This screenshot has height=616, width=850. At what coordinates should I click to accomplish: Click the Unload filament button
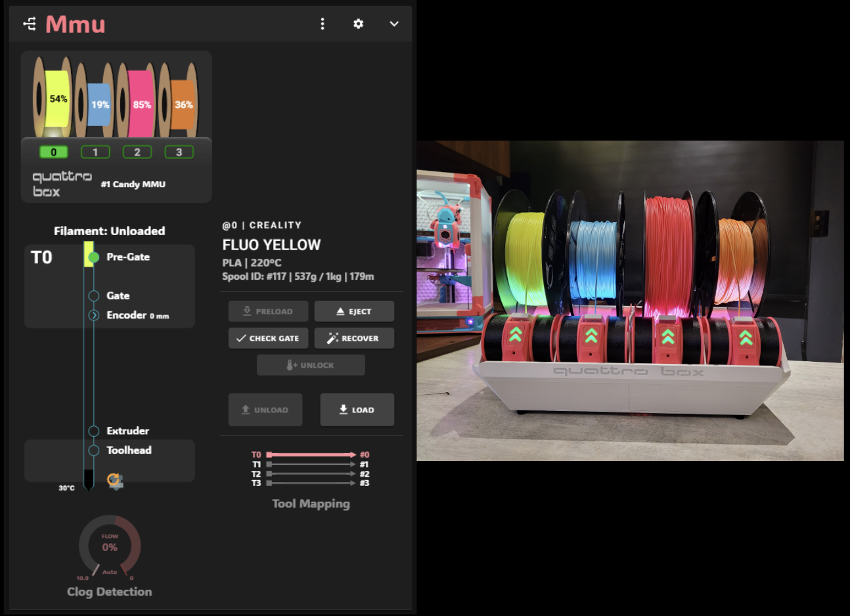pyautogui.click(x=265, y=410)
